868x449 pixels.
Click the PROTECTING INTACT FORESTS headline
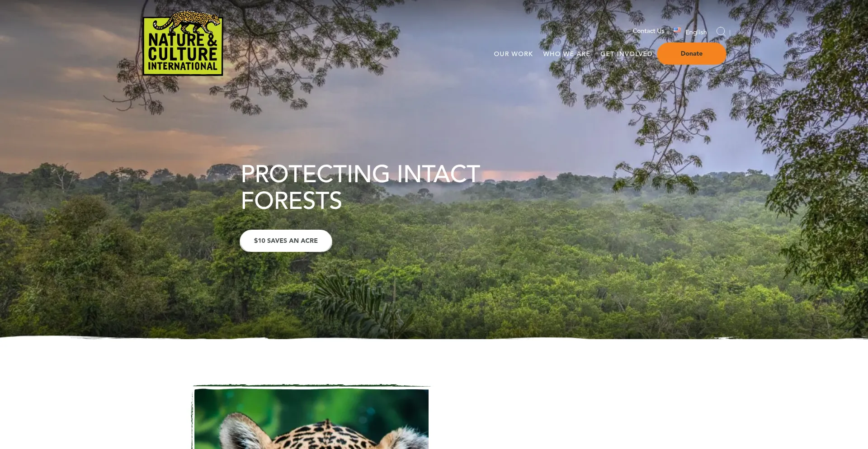tap(360, 187)
